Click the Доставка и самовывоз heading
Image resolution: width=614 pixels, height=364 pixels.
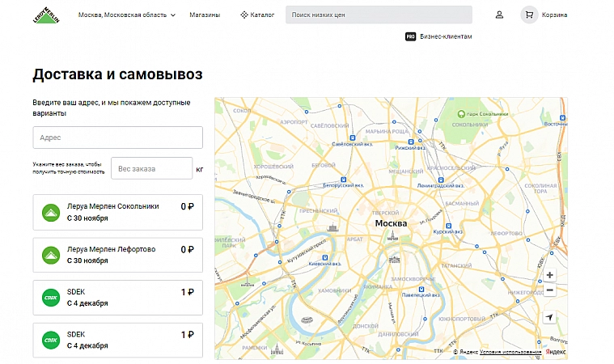pyautogui.click(x=117, y=74)
